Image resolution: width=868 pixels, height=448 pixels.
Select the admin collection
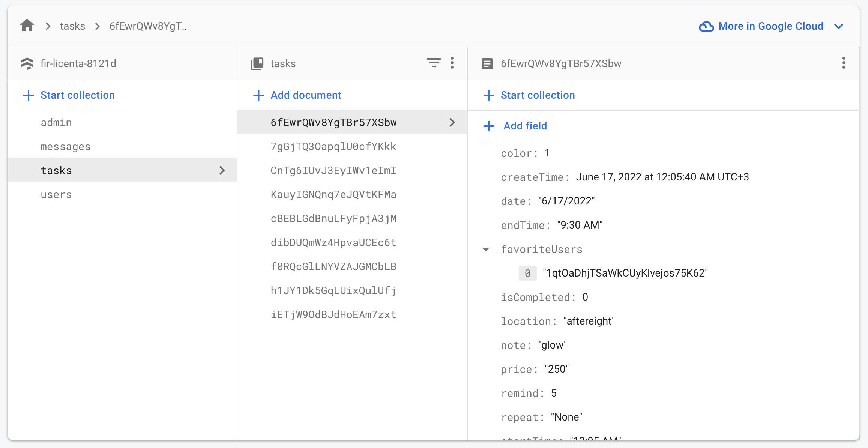(56, 123)
